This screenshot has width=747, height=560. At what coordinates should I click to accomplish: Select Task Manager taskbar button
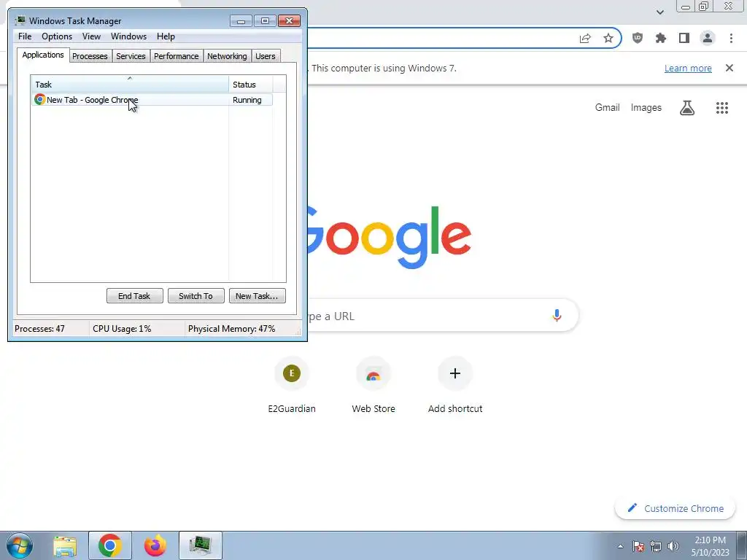pos(201,545)
